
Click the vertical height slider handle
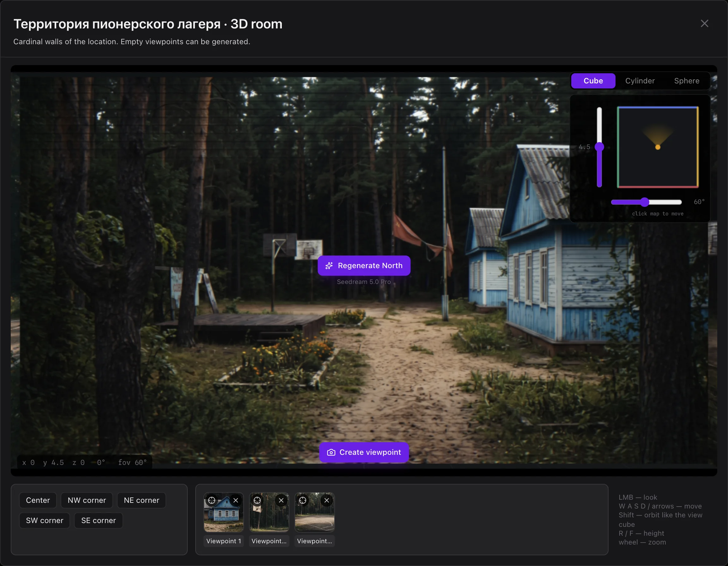pos(599,147)
